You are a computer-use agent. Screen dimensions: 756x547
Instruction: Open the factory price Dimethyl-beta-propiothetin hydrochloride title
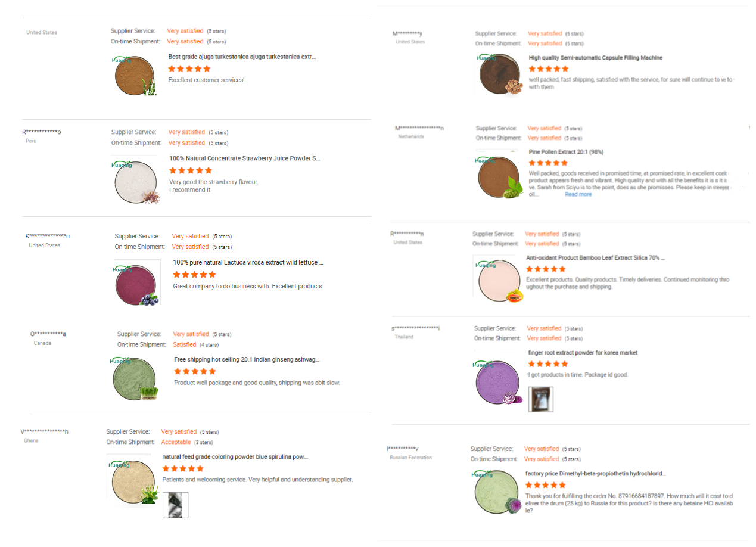coord(595,474)
